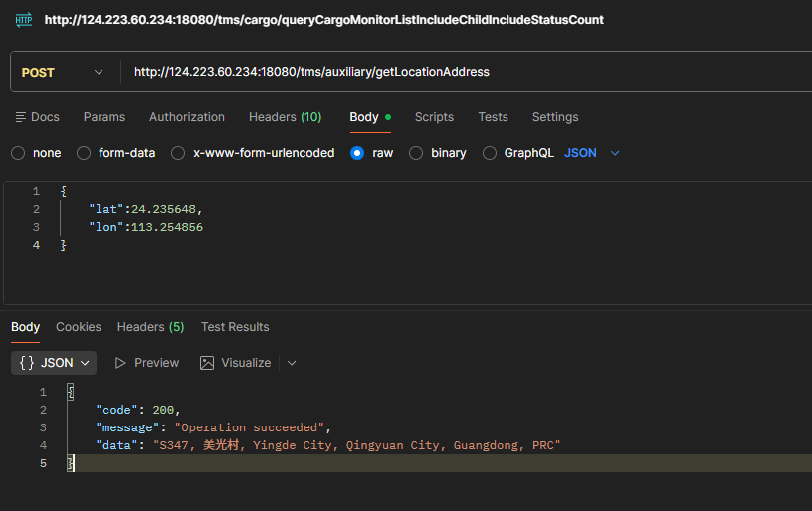Select x-www-form-urlencoded body type

[178, 153]
